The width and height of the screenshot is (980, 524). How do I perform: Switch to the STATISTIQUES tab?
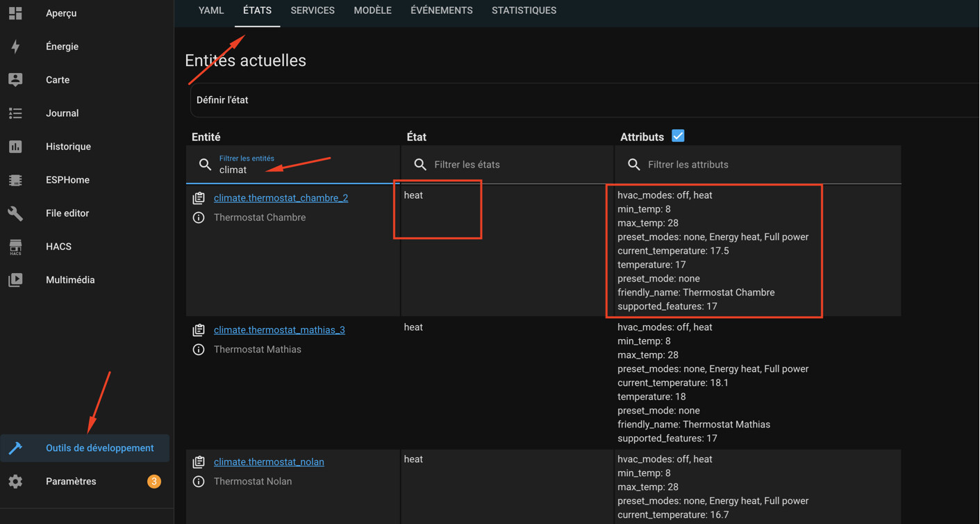[524, 10]
